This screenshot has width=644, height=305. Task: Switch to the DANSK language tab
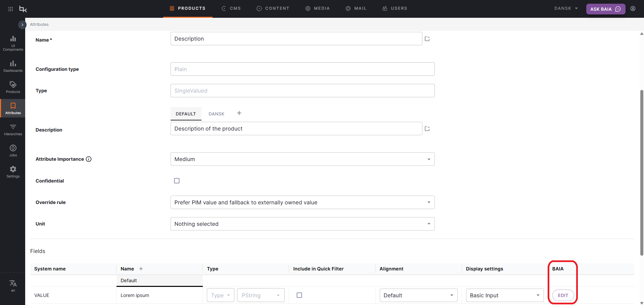[216, 114]
